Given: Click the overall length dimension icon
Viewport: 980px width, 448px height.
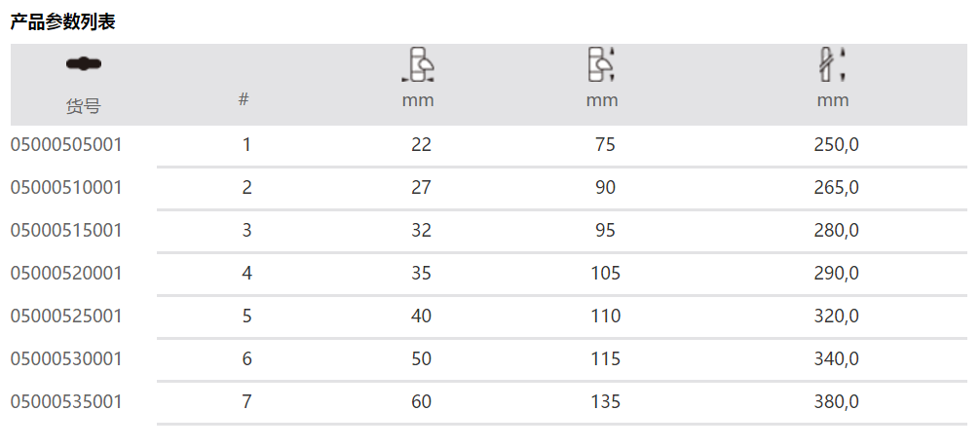Looking at the screenshot, I should pos(832,64).
